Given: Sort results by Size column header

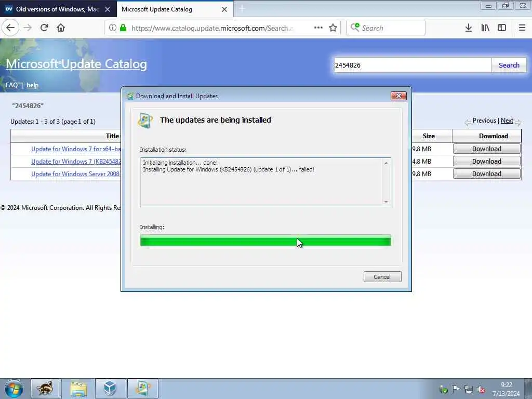Looking at the screenshot, I should tap(429, 136).
